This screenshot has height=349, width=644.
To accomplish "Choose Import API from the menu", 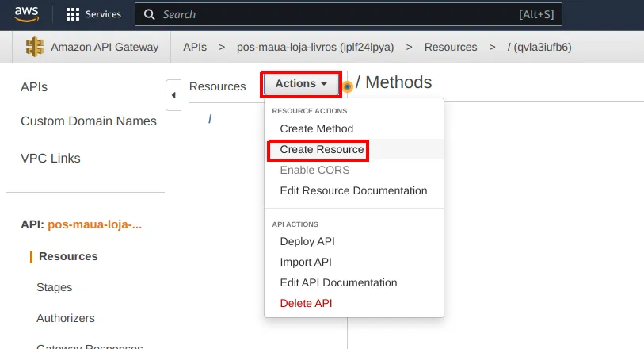I will coord(353,262).
